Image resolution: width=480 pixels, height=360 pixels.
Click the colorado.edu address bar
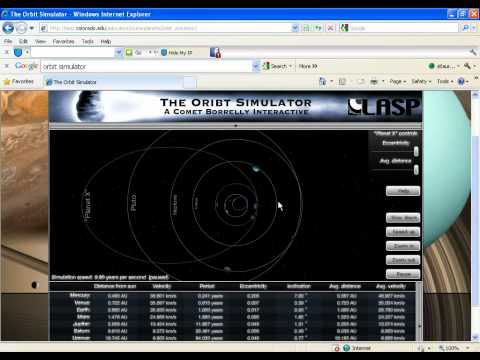[x=166, y=28]
